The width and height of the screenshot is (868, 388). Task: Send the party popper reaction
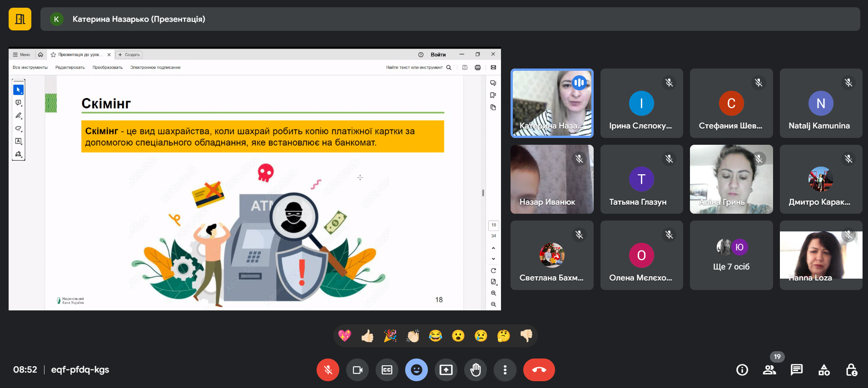[x=390, y=336]
